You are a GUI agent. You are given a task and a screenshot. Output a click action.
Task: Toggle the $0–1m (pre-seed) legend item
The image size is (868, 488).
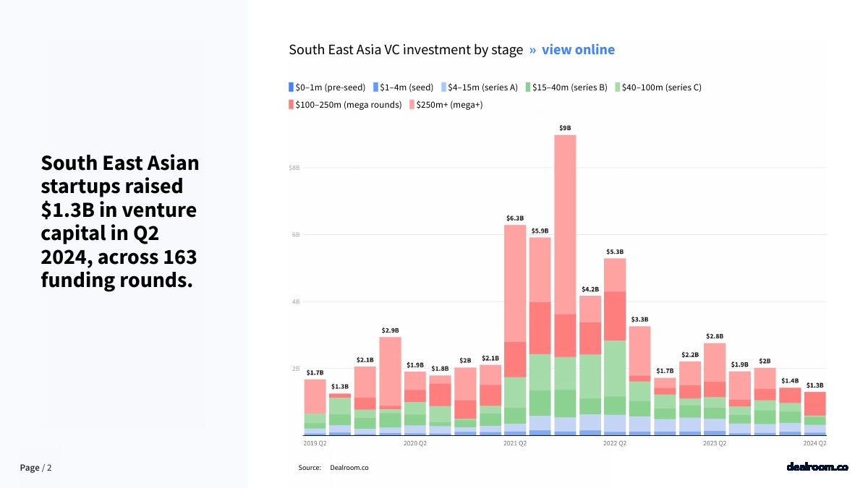coord(327,87)
